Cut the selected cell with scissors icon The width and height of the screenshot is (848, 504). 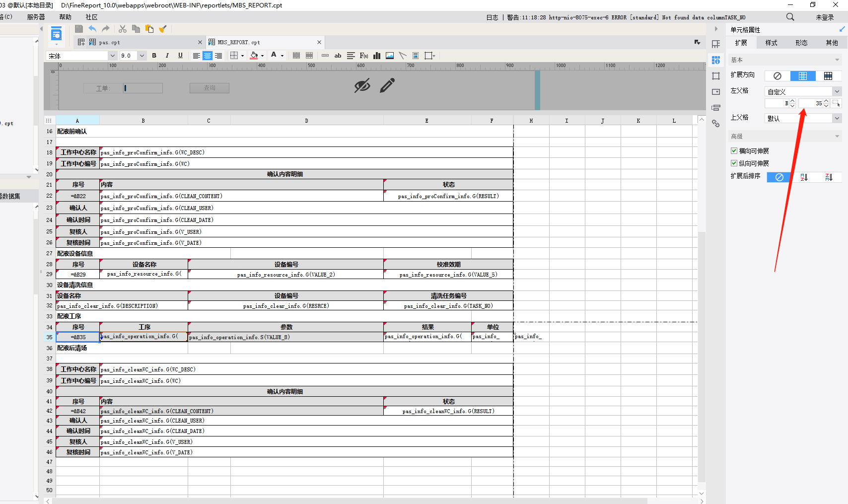click(123, 29)
